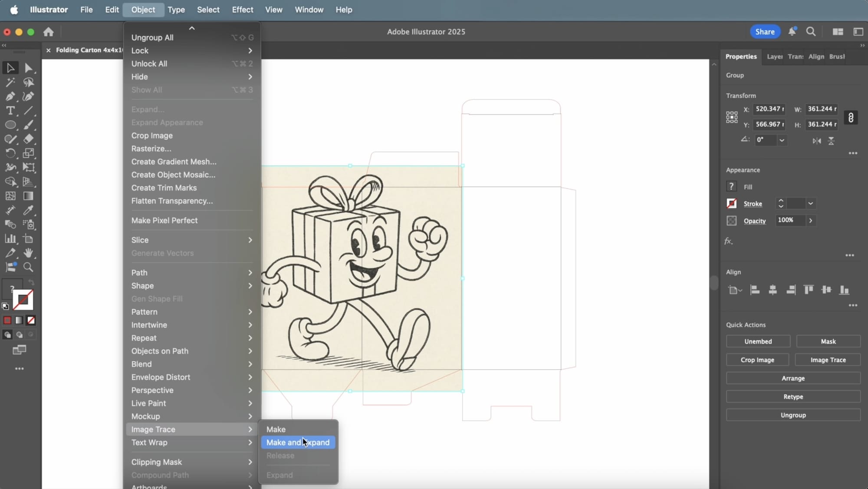The image size is (868, 489).
Task: Select the Magic Wand tool
Action: pos(10,82)
